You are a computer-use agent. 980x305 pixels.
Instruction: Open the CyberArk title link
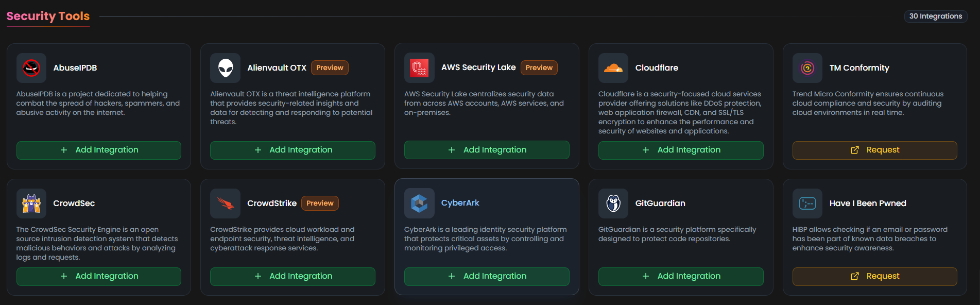pyautogui.click(x=460, y=203)
